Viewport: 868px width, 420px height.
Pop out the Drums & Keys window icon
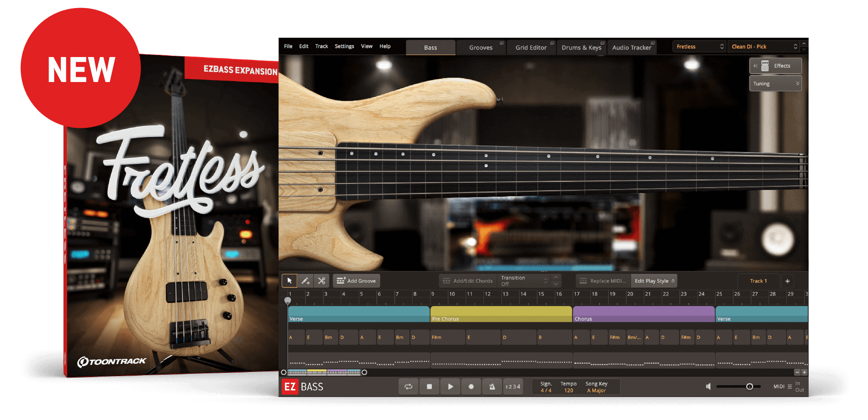602,43
